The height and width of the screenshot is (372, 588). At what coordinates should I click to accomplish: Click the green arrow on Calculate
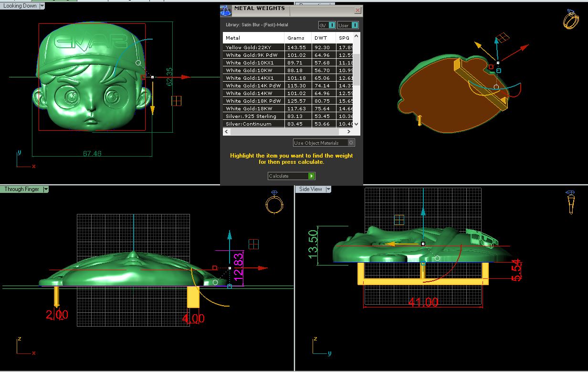pyautogui.click(x=311, y=176)
